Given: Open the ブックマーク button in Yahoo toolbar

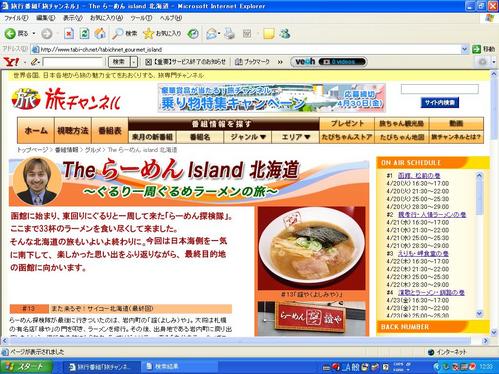Looking at the screenshot, I should [252, 62].
